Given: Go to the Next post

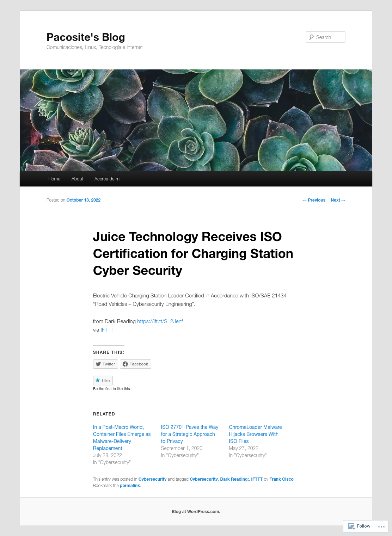Looking at the screenshot, I should (338, 200).
